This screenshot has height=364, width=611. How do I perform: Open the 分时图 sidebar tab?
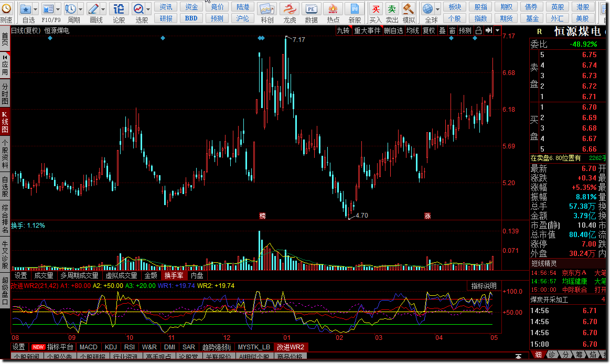pos(5,93)
